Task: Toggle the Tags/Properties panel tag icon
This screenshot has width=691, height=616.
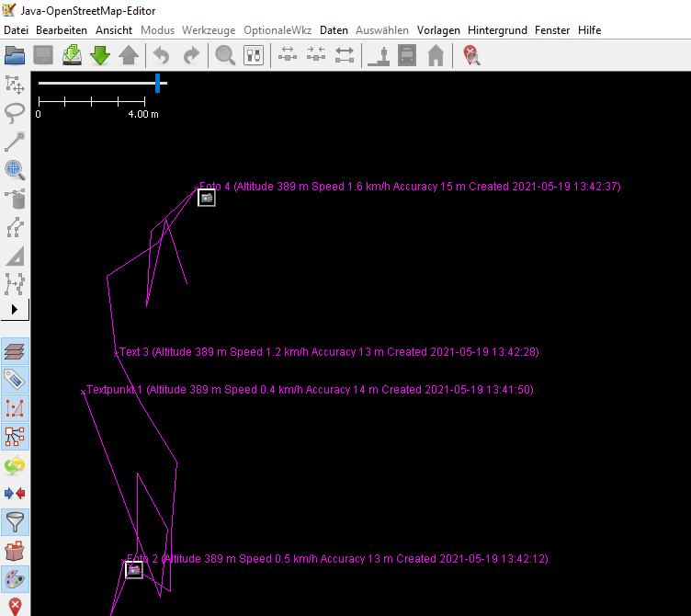Action: click(15, 380)
